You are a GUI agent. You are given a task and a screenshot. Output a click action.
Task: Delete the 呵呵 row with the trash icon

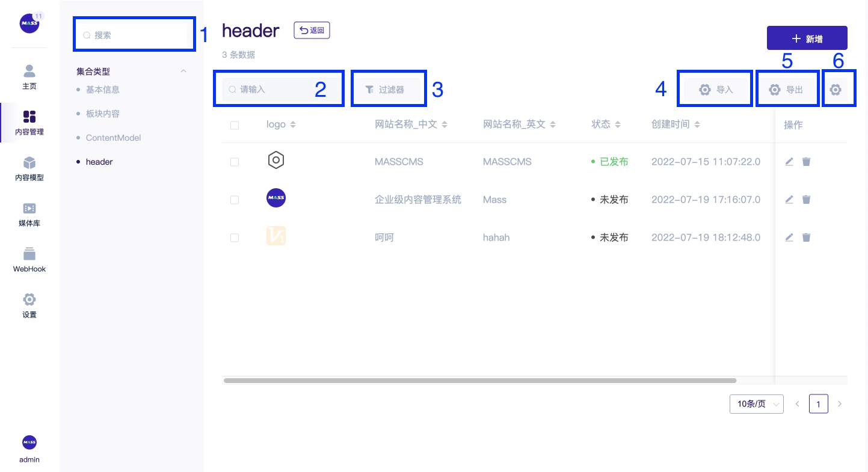(807, 238)
